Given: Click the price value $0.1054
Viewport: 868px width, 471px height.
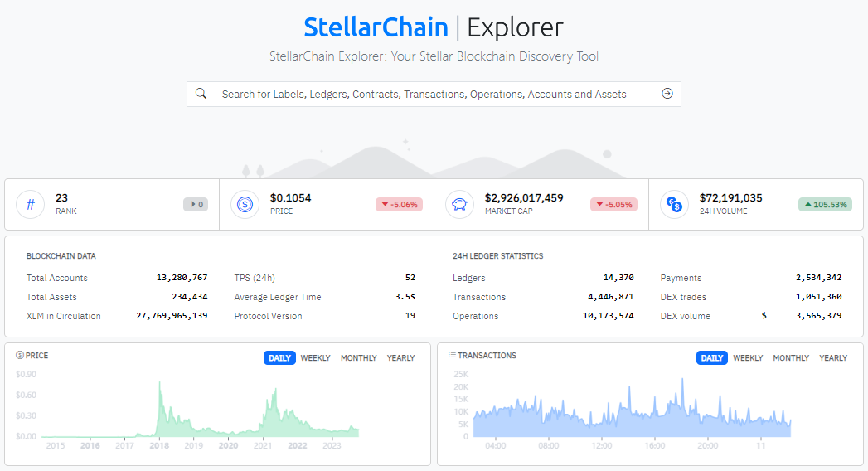Looking at the screenshot, I should (x=291, y=198).
